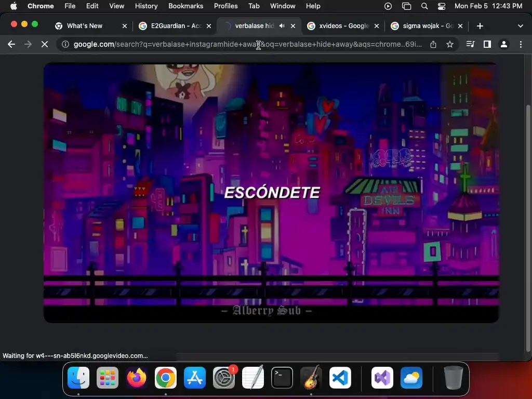532x399 pixels.
Task: Close the E2Guardian tab
Action: (x=209, y=26)
